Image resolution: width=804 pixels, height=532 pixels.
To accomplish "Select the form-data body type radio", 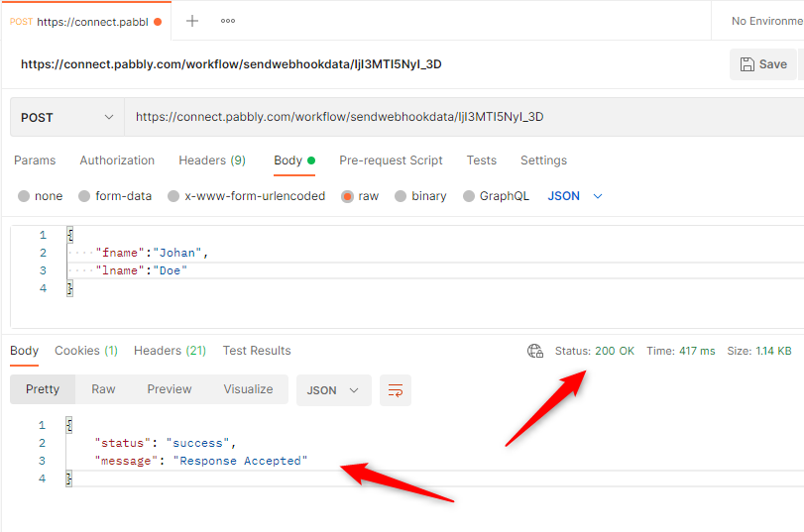I will tap(84, 196).
